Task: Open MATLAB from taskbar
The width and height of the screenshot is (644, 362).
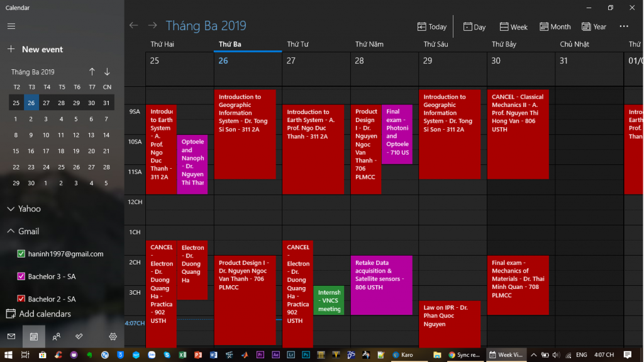Action: pyautogui.click(x=245, y=354)
